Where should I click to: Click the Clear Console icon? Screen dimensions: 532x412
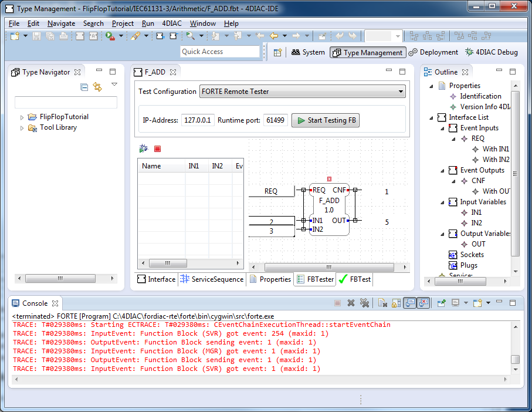point(382,303)
